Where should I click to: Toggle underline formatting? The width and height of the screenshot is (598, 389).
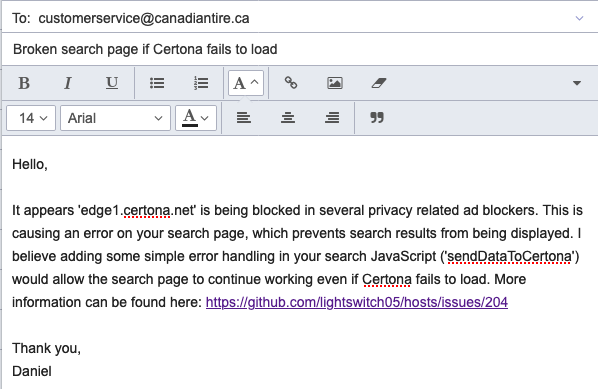[x=112, y=83]
